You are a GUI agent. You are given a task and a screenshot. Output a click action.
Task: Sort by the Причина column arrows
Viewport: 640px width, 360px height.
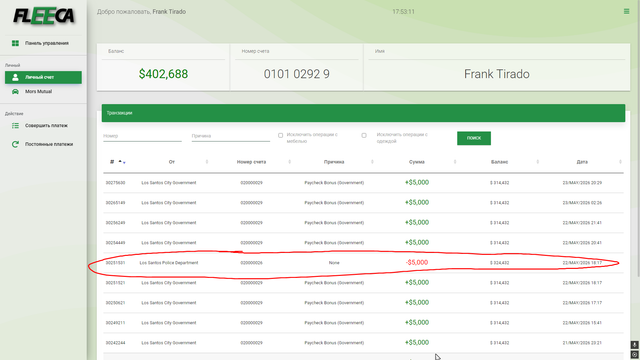(372, 162)
